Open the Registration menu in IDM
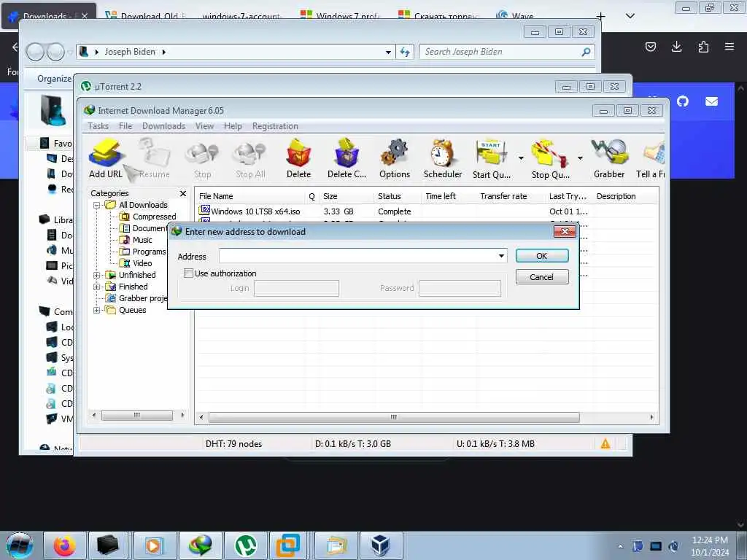Screen dimensions: 747x560 tap(275, 126)
